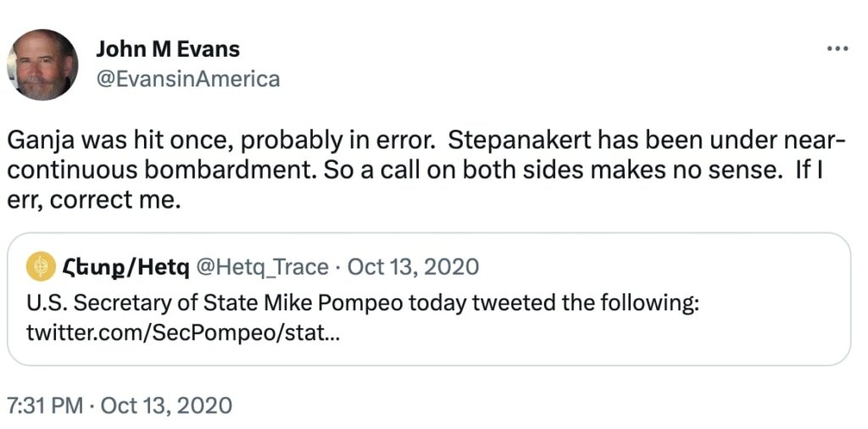Click the bottom Oct 13, 2020 date
The height and width of the screenshot is (429, 868).
click(166, 405)
